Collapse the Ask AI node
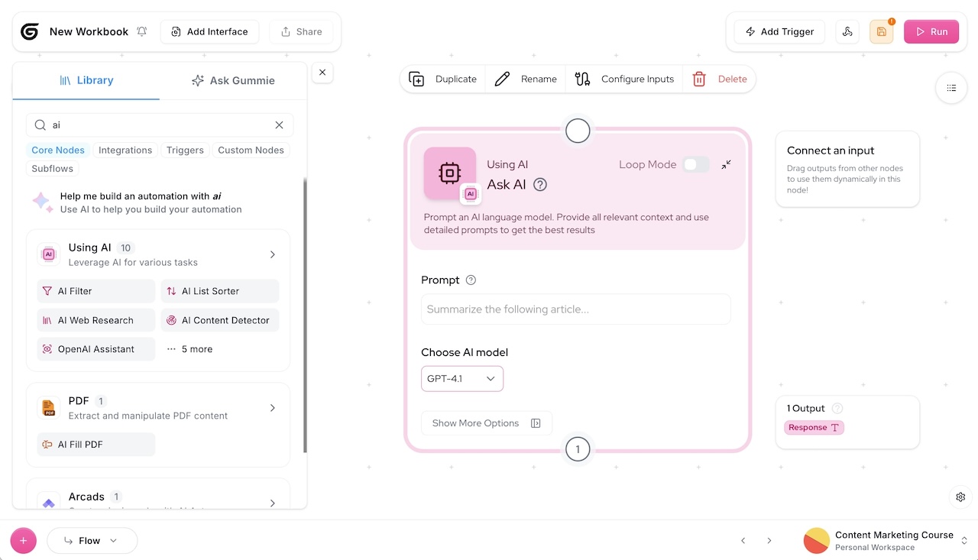The image size is (978, 560). (x=726, y=164)
